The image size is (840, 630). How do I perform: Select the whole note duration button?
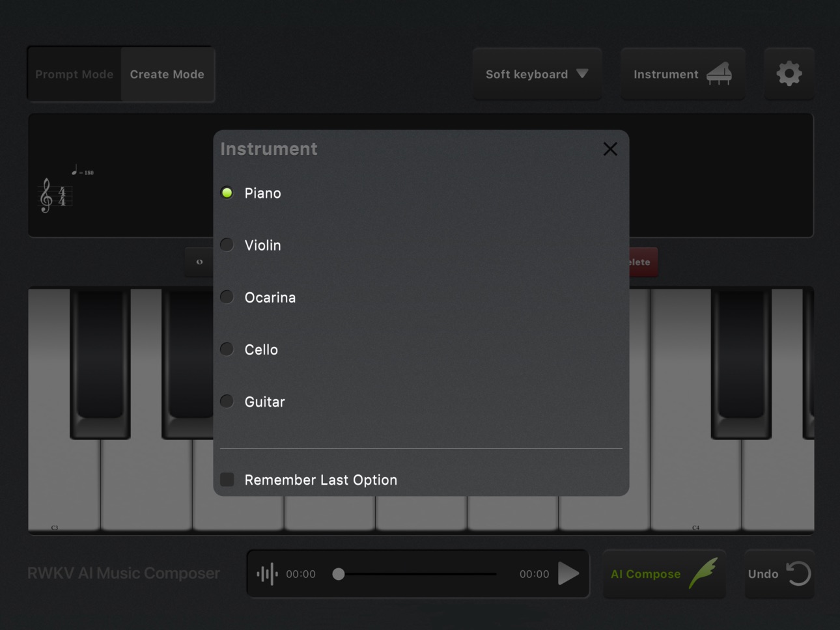[x=199, y=262]
